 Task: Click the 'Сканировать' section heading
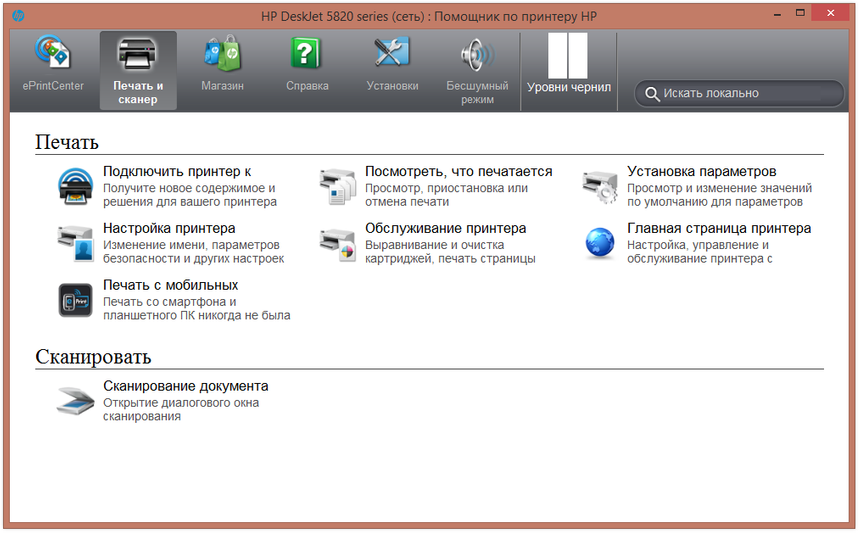click(93, 356)
